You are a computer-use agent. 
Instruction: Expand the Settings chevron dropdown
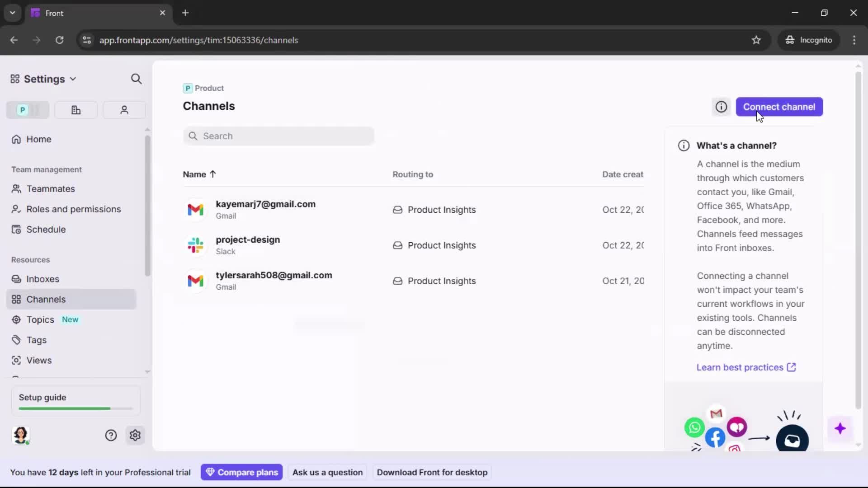click(73, 79)
